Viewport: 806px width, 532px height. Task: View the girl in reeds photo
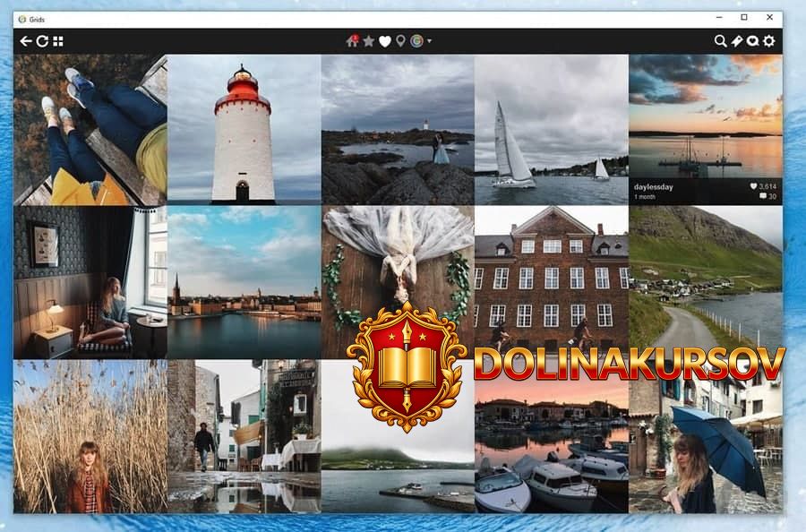(x=90, y=436)
